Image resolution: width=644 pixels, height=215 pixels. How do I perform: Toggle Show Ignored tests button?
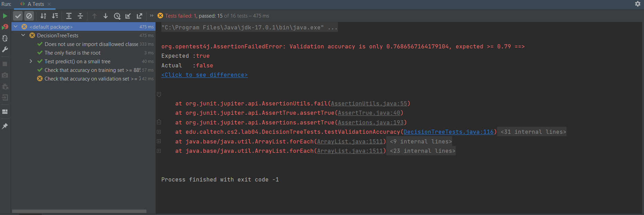coord(29,16)
